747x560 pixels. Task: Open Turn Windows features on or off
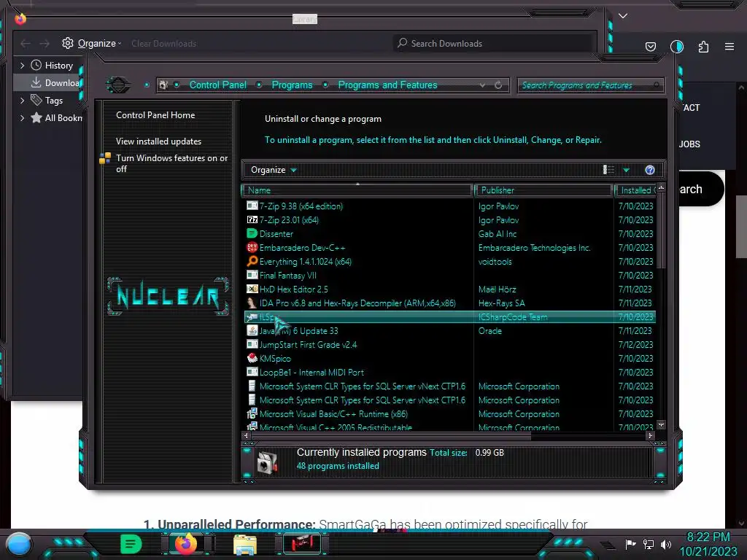pyautogui.click(x=172, y=163)
